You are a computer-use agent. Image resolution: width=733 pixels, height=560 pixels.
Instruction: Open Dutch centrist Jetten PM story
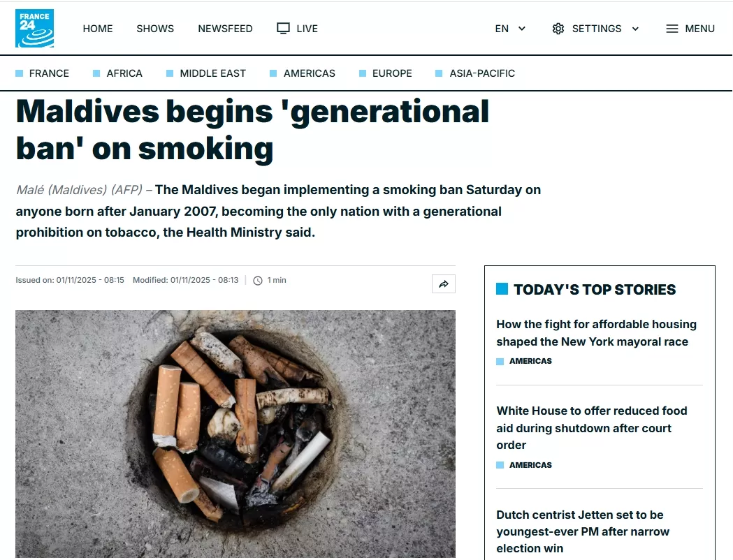[583, 531]
